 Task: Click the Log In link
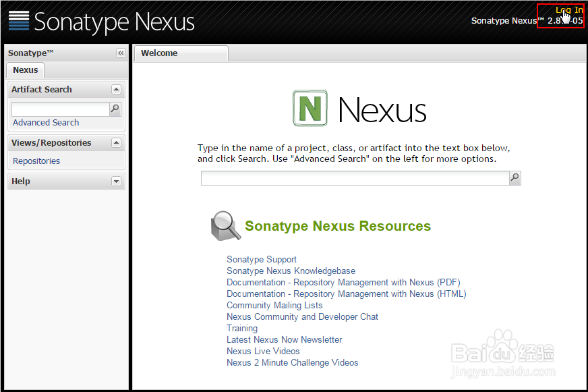click(569, 10)
